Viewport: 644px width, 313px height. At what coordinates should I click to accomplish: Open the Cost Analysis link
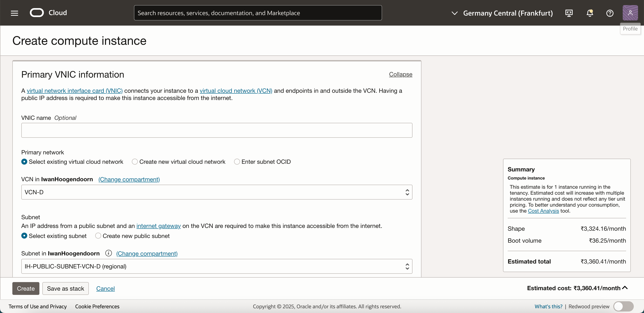point(543,211)
